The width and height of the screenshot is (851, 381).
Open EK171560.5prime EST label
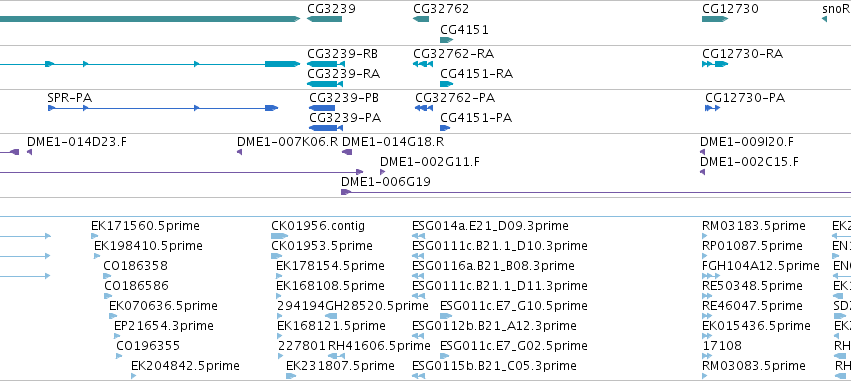(x=145, y=226)
